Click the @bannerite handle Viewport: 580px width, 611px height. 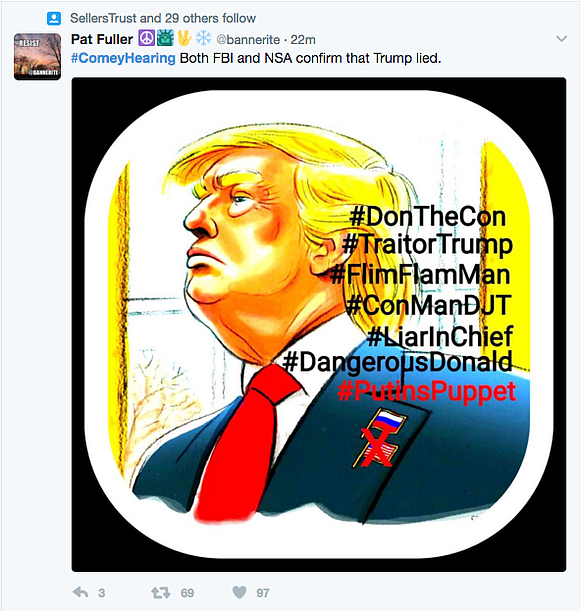[248, 40]
